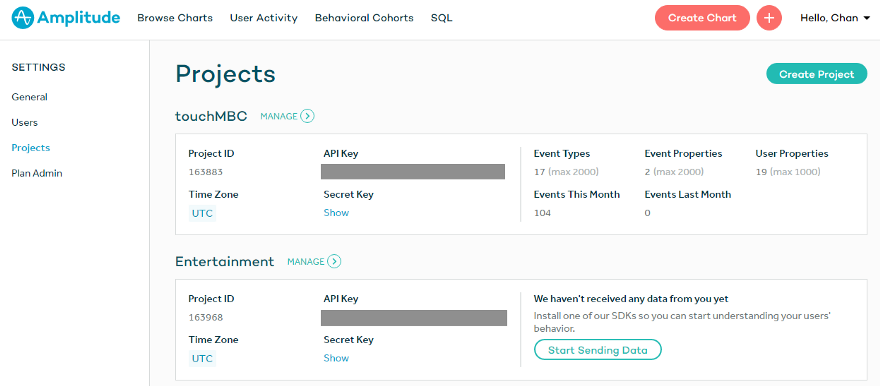Click the Entertainment API key field
Image resolution: width=880 pixels, height=386 pixels.
tap(414, 318)
